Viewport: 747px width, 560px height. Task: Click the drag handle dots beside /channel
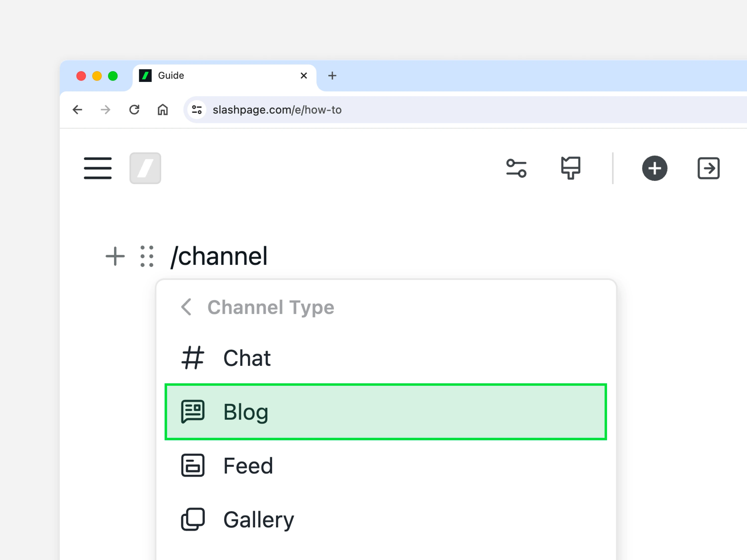147,256
